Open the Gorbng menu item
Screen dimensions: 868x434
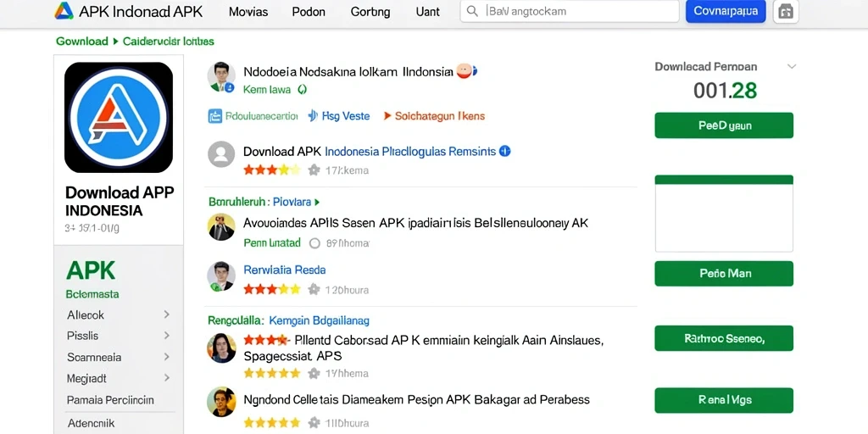[370, 12]
